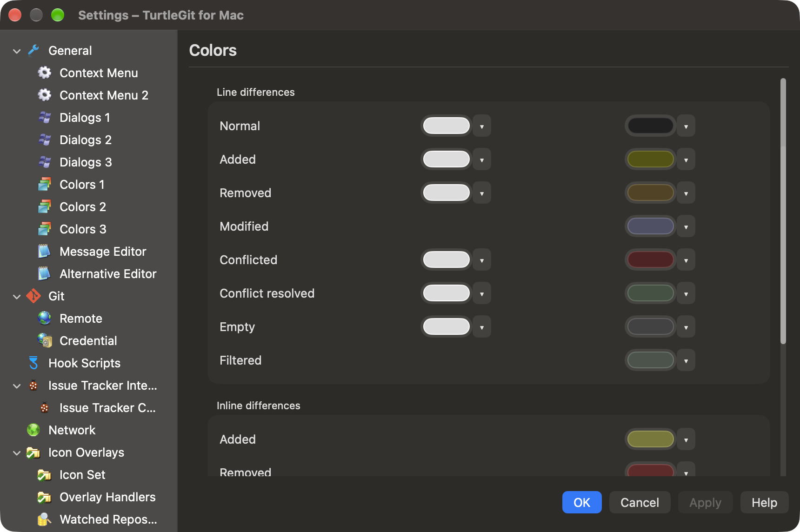Open Normal foreground color dropdown arrow
Image resolution: width=800 pixels, height=532 pixels.
click(482, 126)
